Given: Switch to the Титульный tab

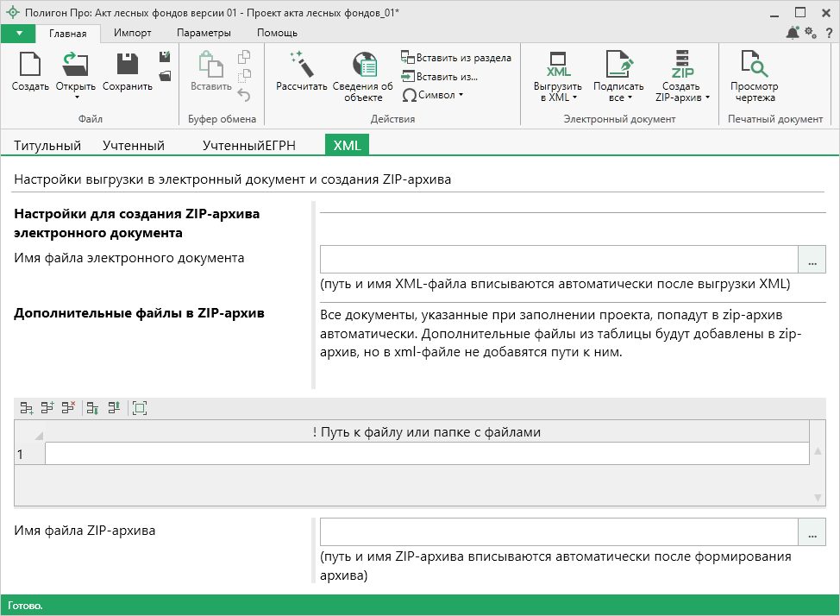Looking at the screenshot, I should [47, 146].
